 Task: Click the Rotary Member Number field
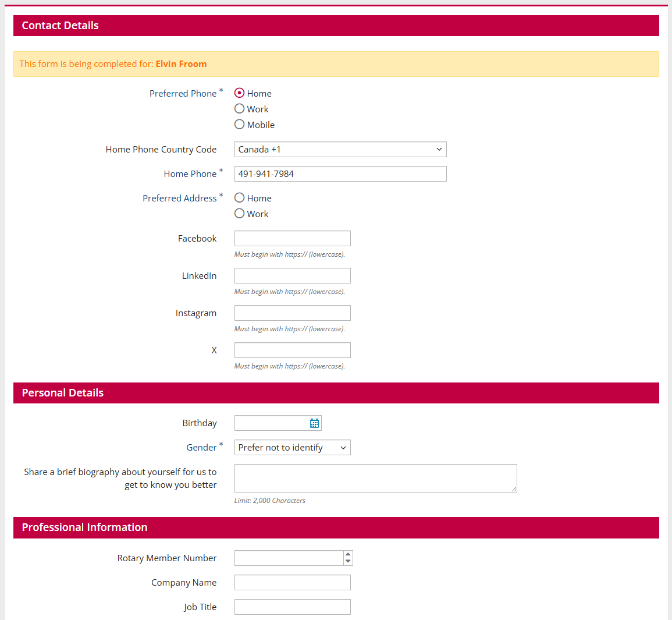coord(288,558)
